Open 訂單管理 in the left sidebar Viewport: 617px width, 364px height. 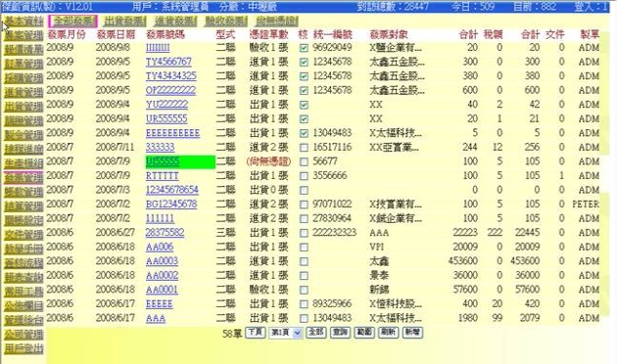tap(24, 64)
